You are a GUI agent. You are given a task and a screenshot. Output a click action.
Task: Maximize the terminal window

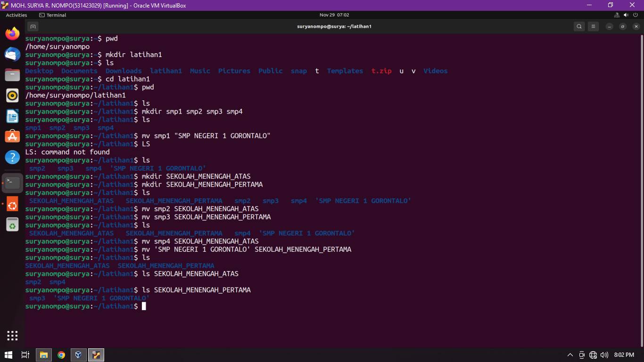tap(623, 26)
